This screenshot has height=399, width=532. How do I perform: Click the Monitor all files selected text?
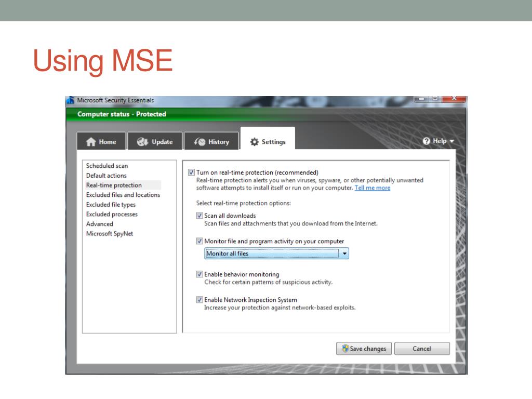(227, 254)
